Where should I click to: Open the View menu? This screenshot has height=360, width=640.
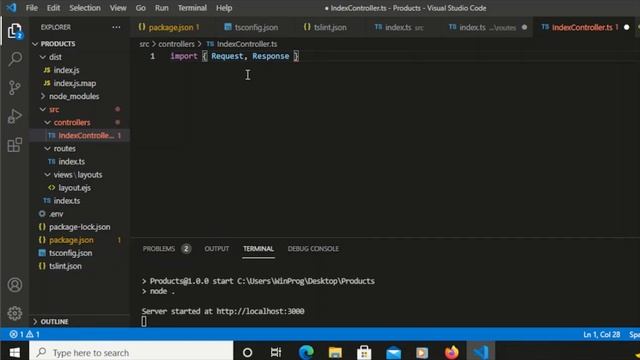(118, 8)
